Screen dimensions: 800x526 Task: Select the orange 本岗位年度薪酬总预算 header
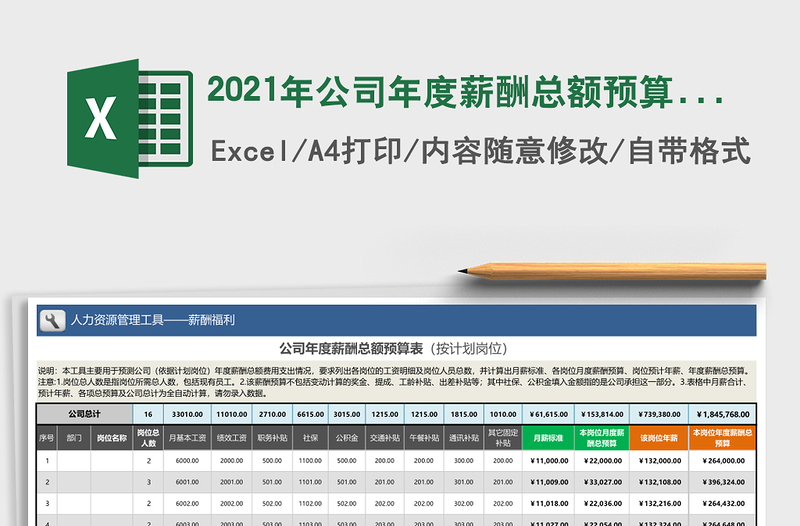coord(719,438)
